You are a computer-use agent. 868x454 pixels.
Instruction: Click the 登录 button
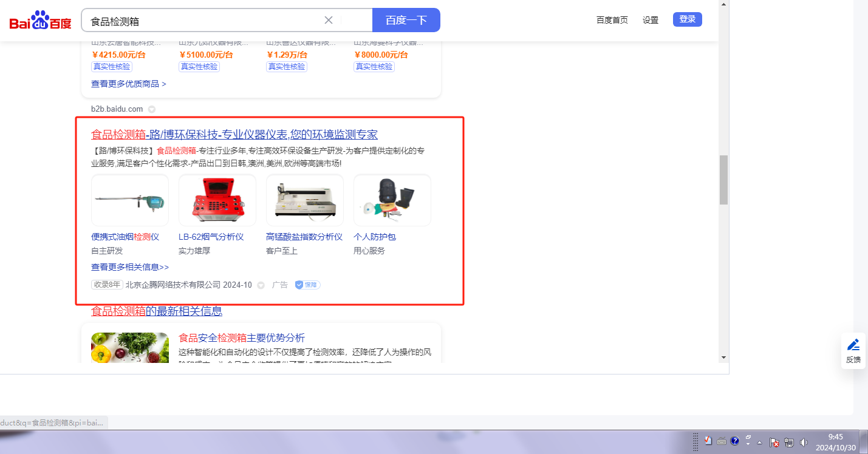tap(688, 19)
